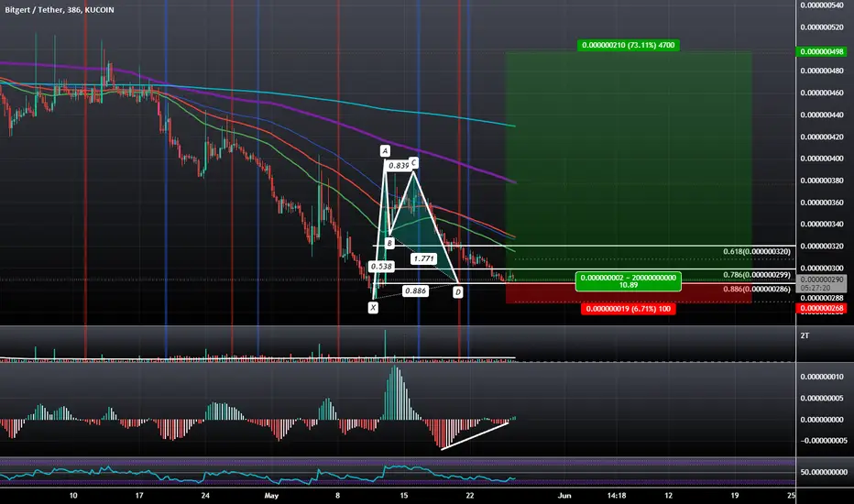854x504 pixels.
Task: Click the 0.000000420 price axis label
Action: click(822, 137)
